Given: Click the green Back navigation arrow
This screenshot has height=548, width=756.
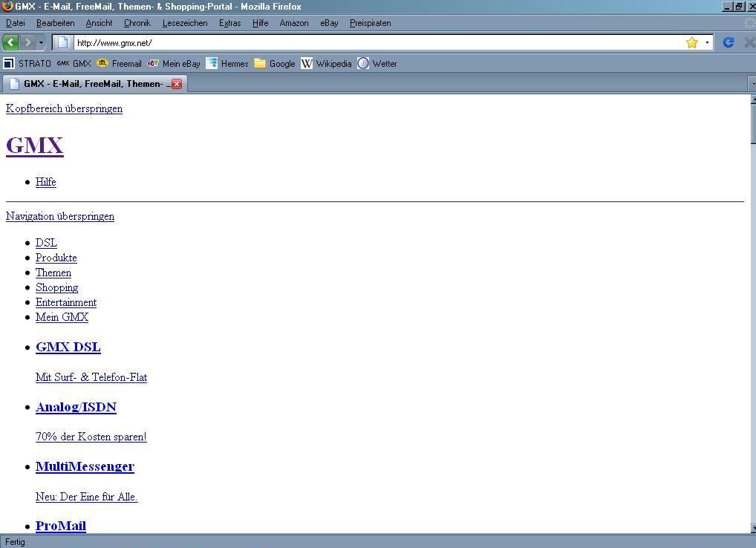Looking at the screenshot, I should [10, 42].
